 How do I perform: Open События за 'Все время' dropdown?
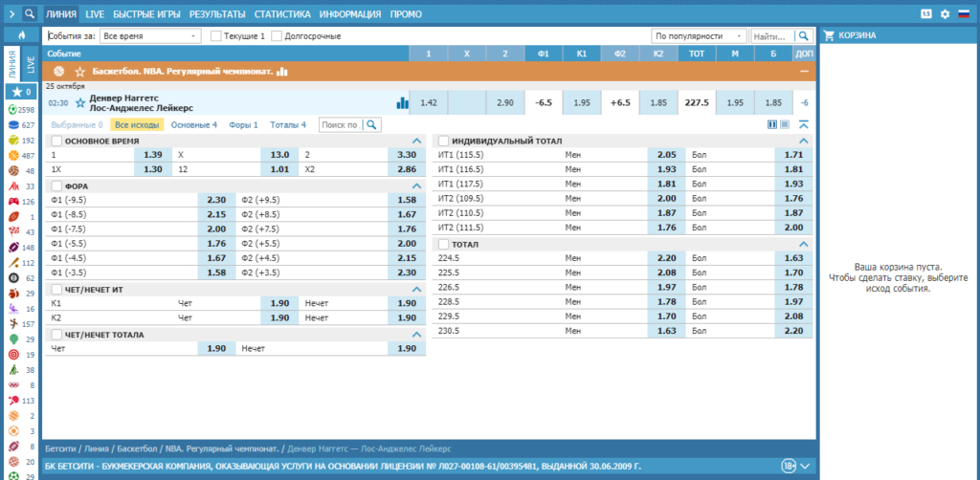[150, 36]
